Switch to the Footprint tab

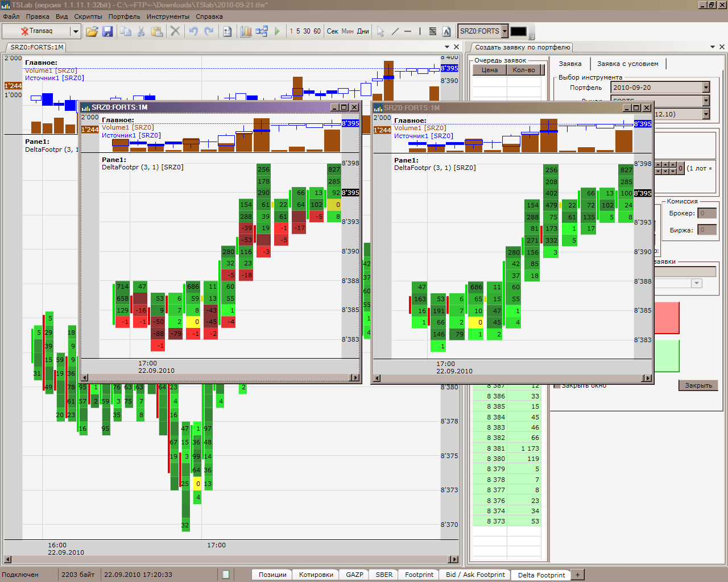pos(419,575)
